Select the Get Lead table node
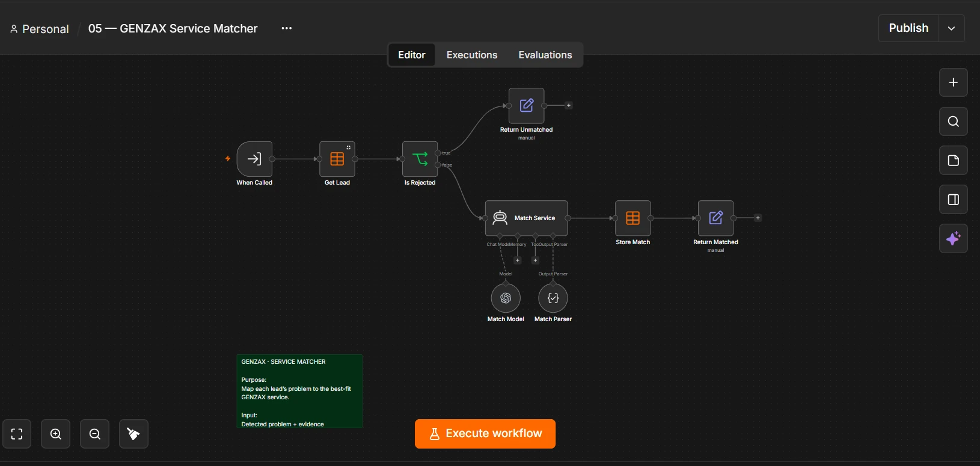The height and width of the screenshot is (466, 980). (x=337, y=159)
